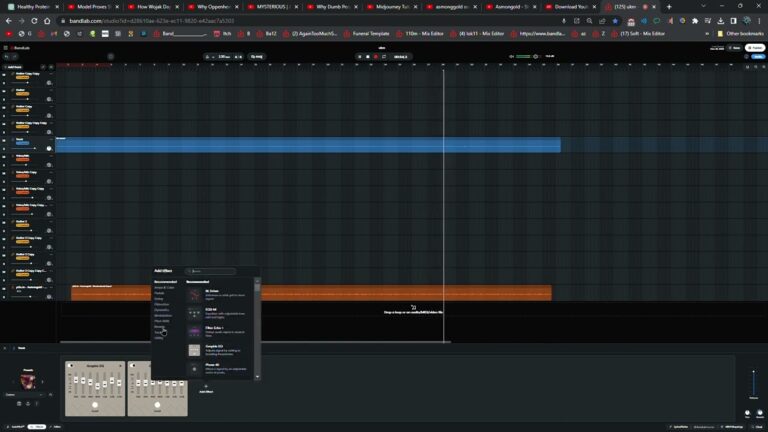Adjust the master volume slider in header
Screen dimensions: 768x432
point(526,57)
